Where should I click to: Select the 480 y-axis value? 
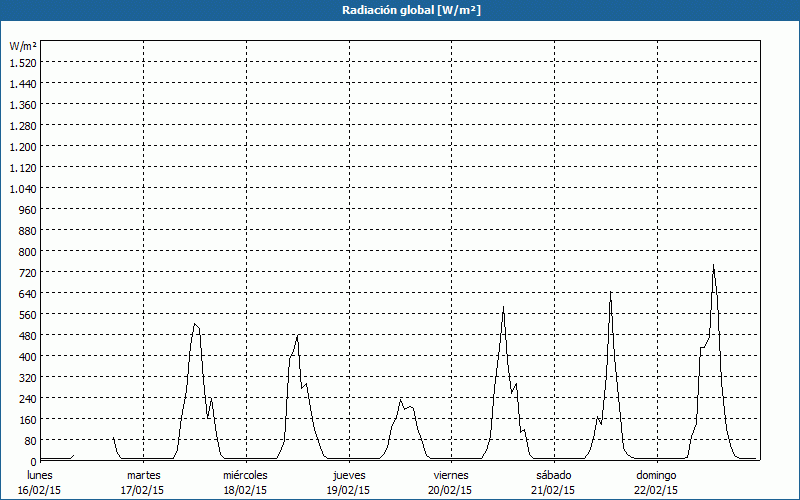pyautogui.click(x=28, y=336)
